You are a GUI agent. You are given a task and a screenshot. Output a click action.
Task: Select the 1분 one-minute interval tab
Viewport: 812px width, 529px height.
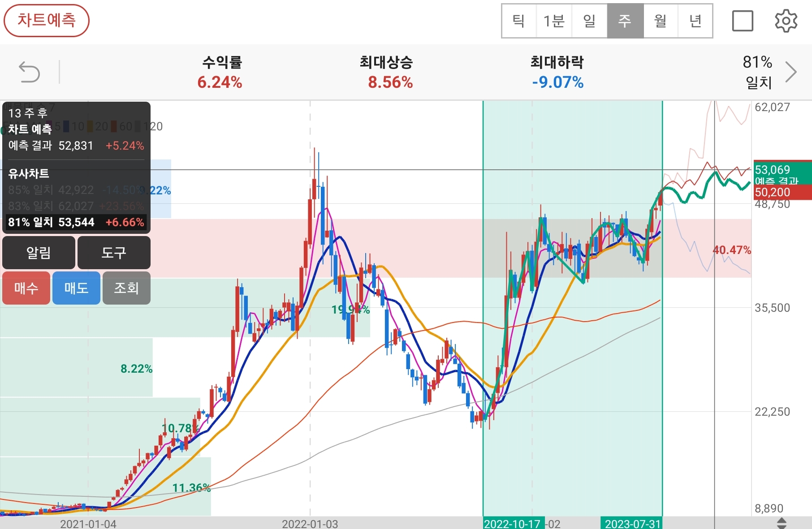pyautogui.click(x=554, y=21)
